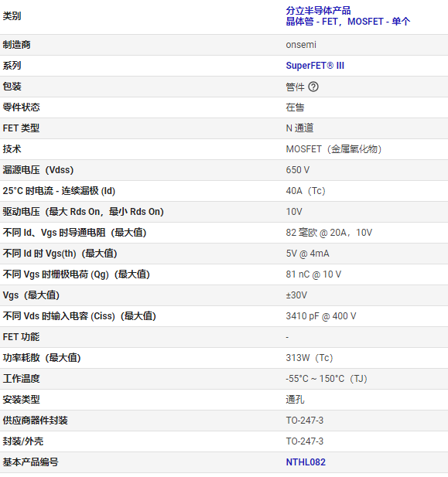Screen dimensions: 448x477
Task: Click the 40A（Tc） current value
Action: coord(306,191)
